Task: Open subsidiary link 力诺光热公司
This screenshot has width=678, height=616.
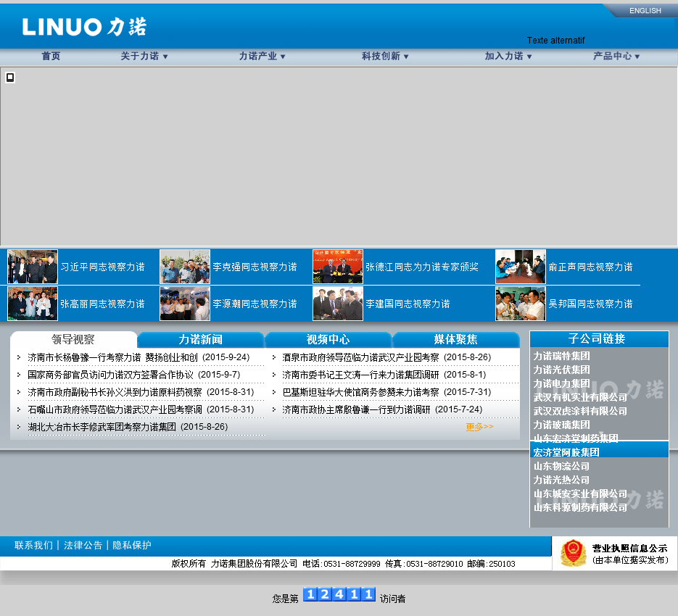Action: (561, 480)
